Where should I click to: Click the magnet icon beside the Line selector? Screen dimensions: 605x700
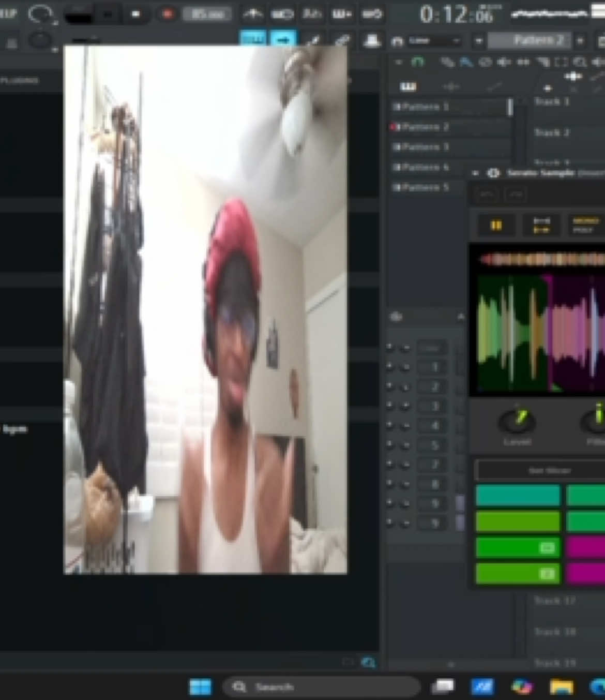point(397,41)
